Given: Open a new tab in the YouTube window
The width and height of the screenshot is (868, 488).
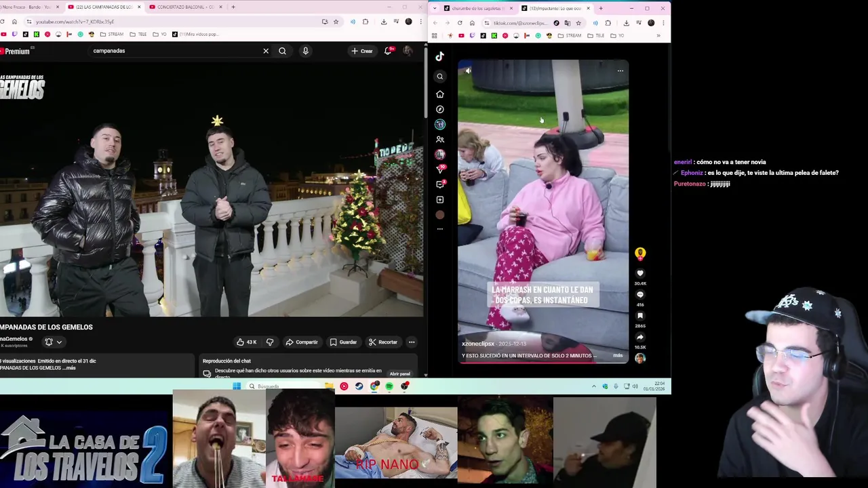Looking at the screenshot, I should (x=233, y=7).
